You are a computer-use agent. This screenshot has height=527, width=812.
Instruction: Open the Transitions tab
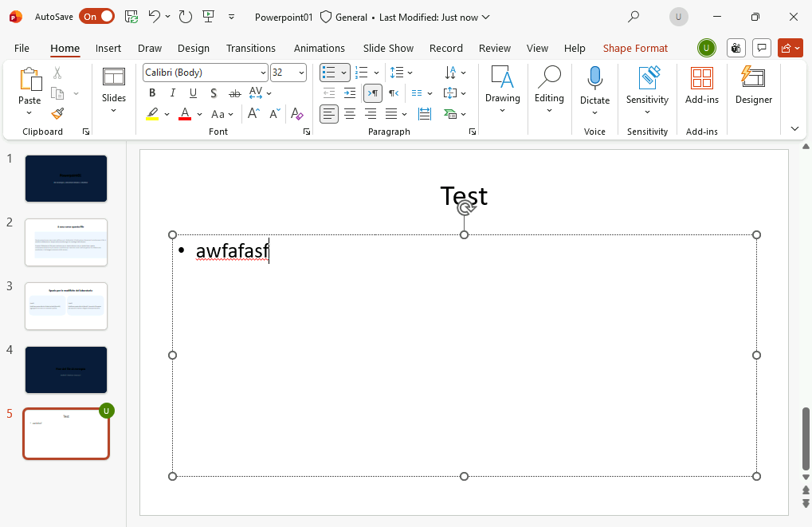coord(251,48)
